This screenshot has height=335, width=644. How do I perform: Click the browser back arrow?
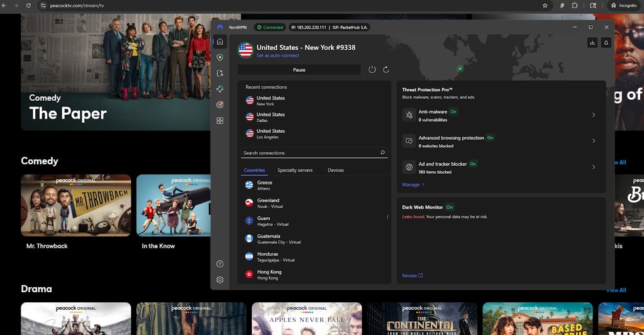pos(4,5)
